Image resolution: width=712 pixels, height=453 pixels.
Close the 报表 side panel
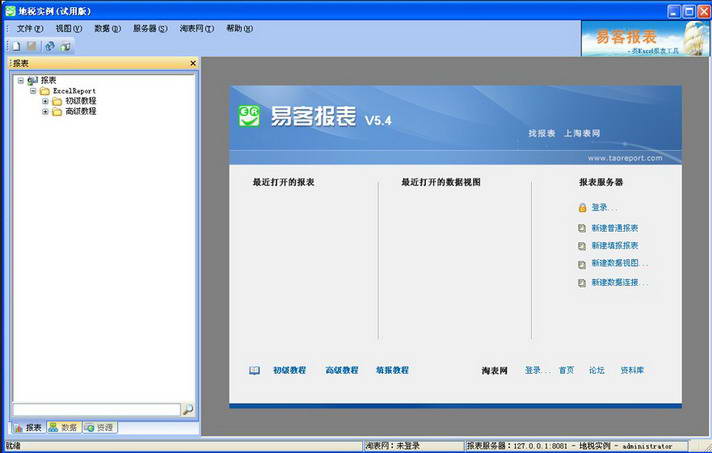[193, 63]
